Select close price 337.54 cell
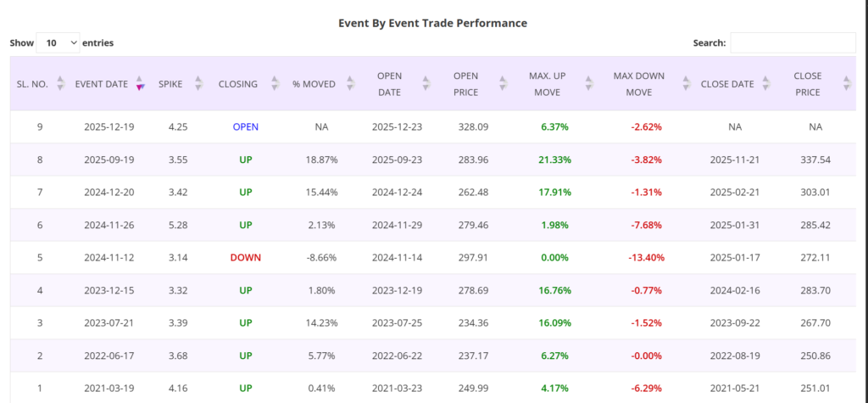The height and width of the screenshot is (403, 868). tap(815, 160)
